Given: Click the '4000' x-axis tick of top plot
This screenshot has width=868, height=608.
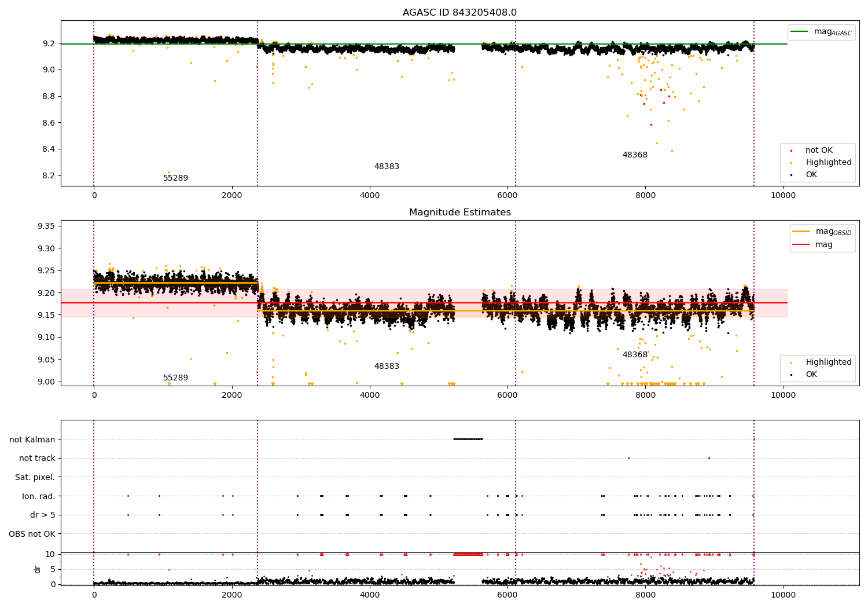Looking at the screenshot, I should pos(370,195).
